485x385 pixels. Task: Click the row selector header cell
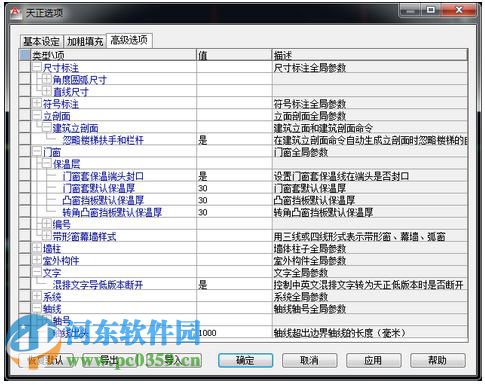coord(25,55)
